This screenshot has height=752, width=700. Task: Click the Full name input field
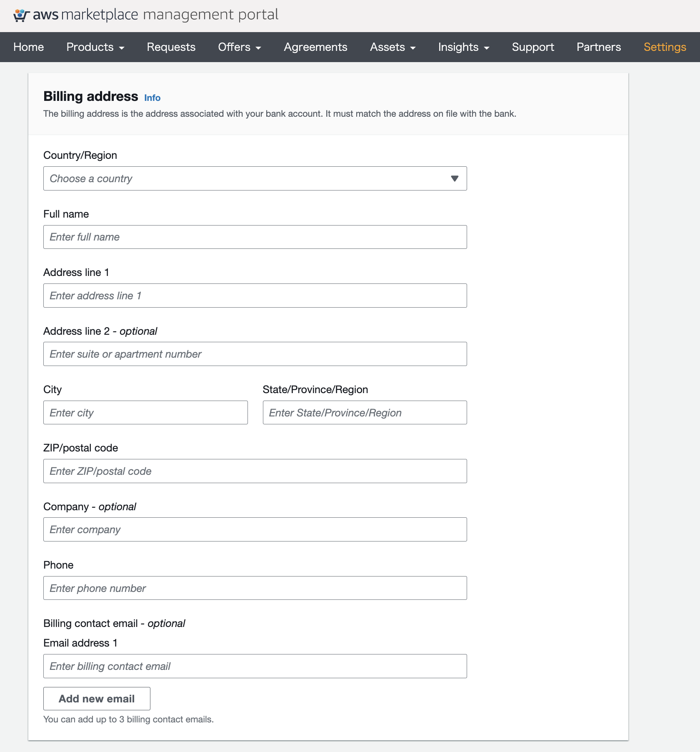[x=255, y=237]
